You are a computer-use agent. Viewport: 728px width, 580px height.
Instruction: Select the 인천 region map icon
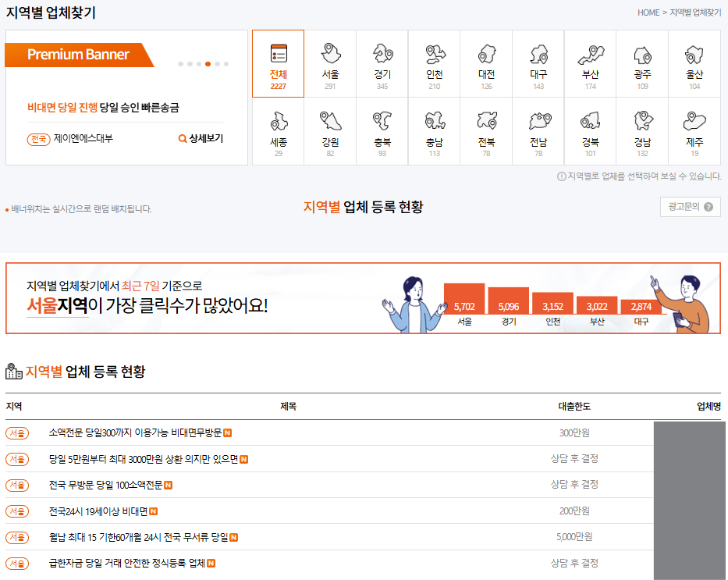[x=434, y=53]
